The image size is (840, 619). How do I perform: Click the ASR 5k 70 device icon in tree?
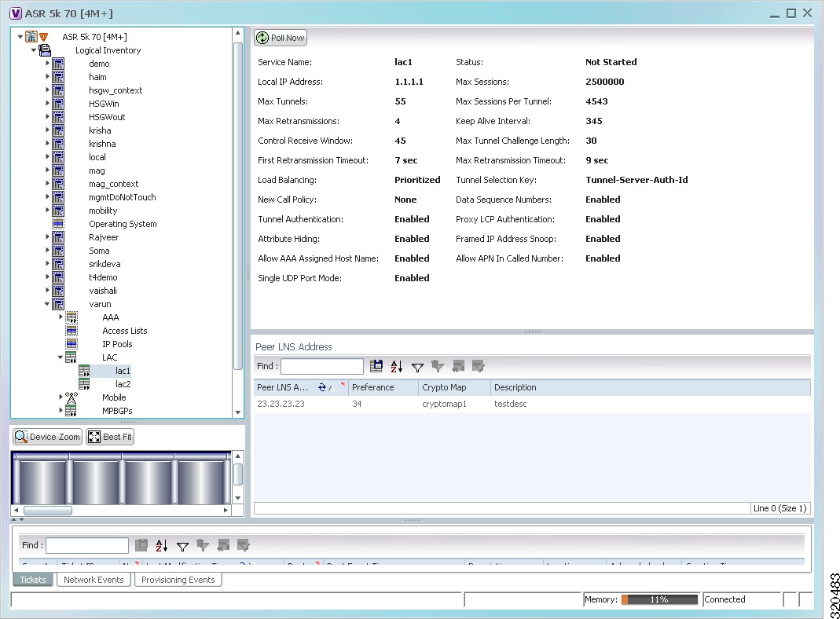coord(31,37)
